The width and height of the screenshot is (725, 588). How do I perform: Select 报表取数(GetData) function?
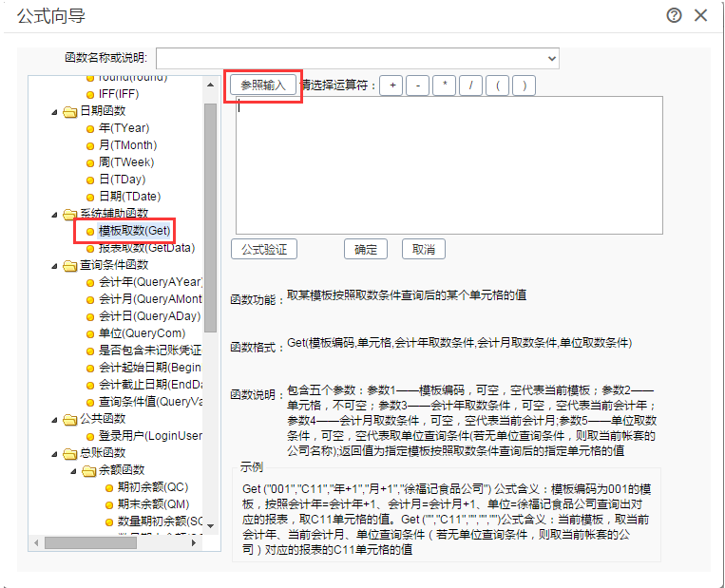[x=146, y=248]
